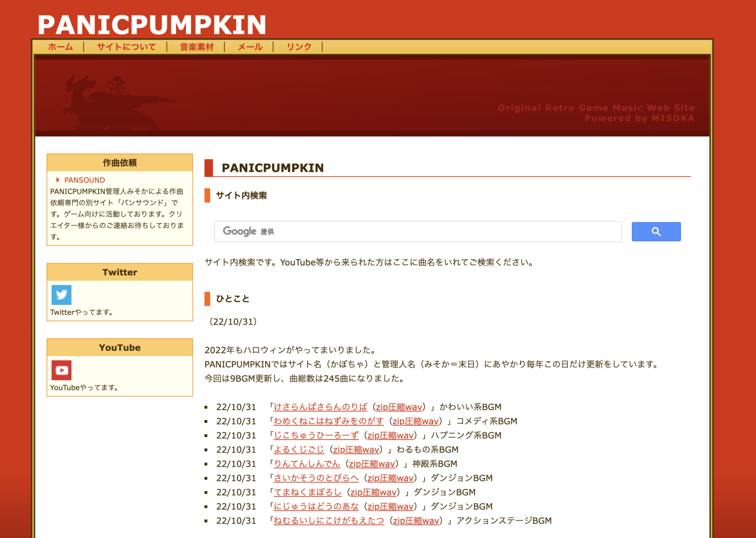Screen dimensions: 756x538
Task: Open the 音楽素材 navigation tab
Action: [x=195, y=46]
